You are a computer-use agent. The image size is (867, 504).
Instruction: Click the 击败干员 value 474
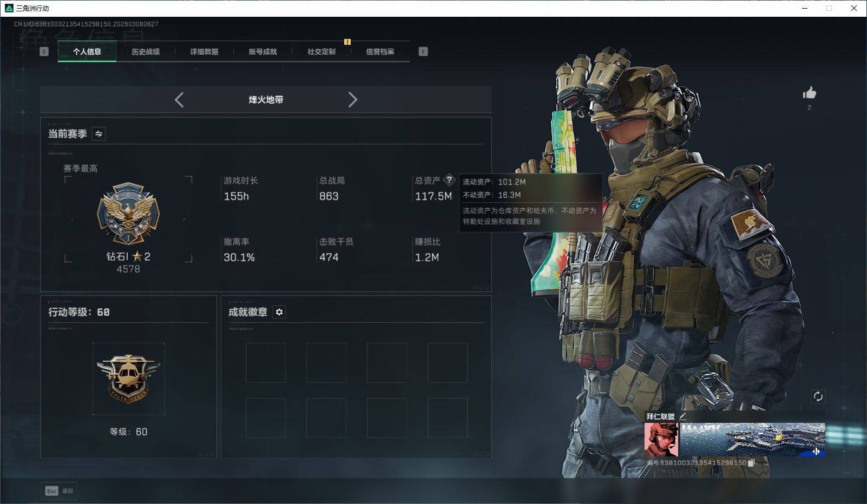click(x=329, y=257)
